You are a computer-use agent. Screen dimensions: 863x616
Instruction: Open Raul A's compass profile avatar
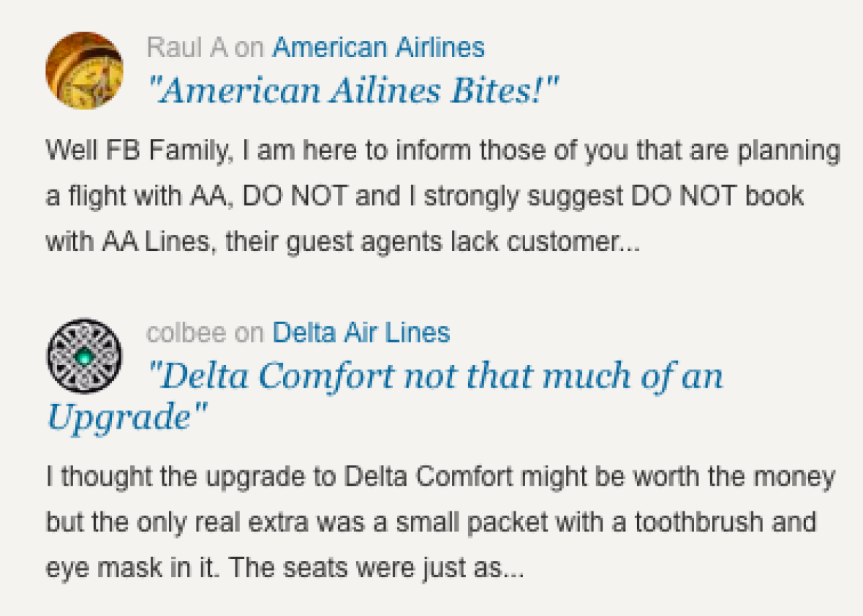[84, 70]
